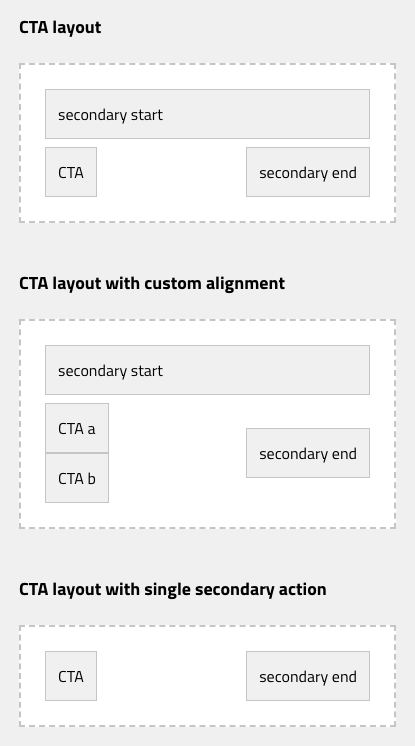Screen dimensions: 415x746
Task: Click empty gap between CTA and secondary end, first layout
Action: 171,172
